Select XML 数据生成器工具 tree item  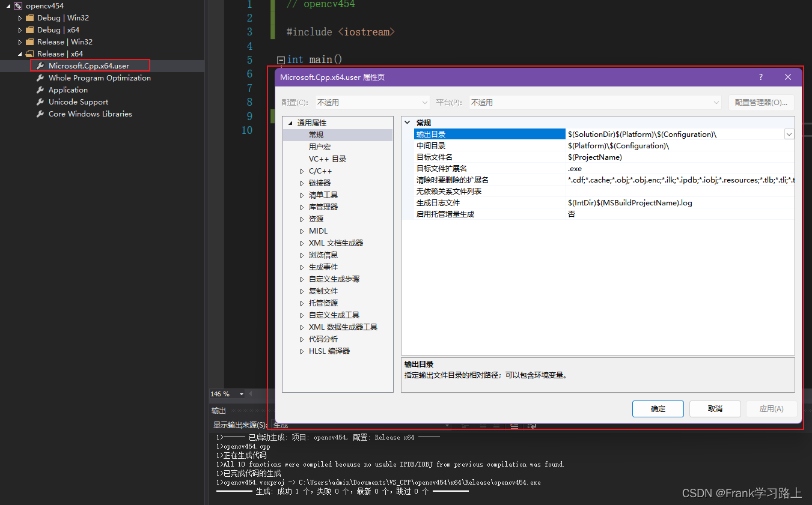tap(343, 327)
